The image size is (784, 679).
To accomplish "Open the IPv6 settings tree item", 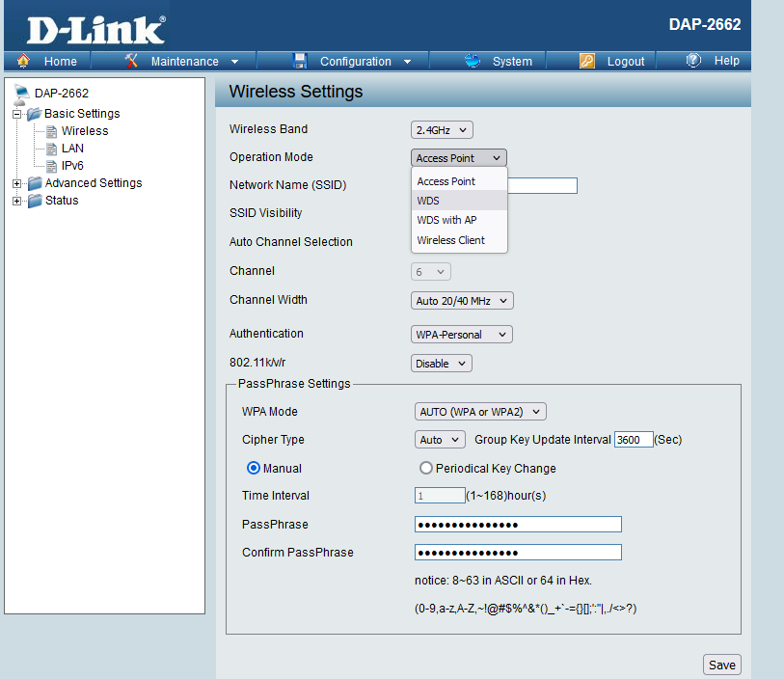I will click(72, 166).
